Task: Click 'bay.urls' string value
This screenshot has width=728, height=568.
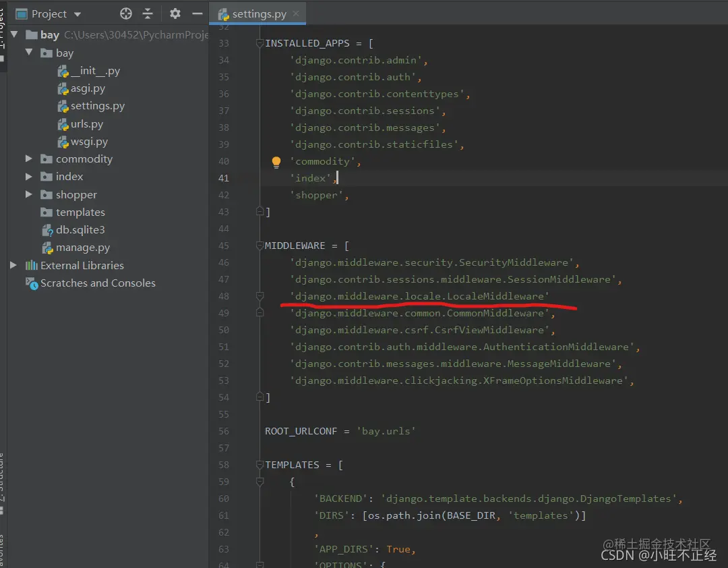Action: [x=386, y=431]
